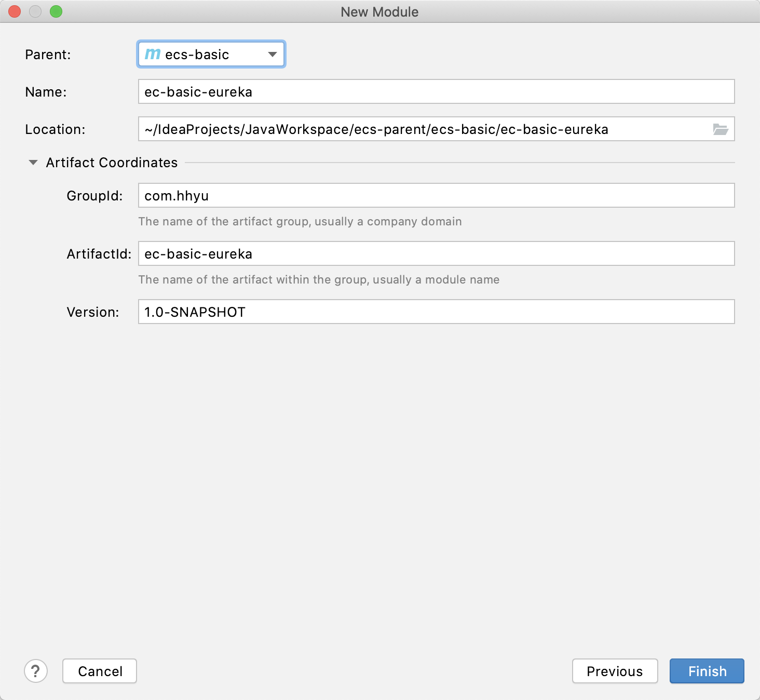
Task: Open the Parent dropdown arrow
Action: [273, 55]
